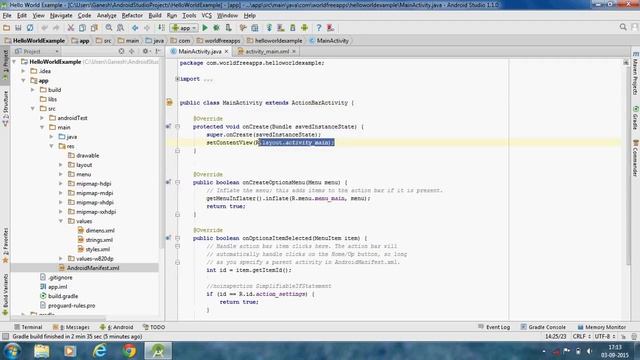Toggle the Gradle side panel
The width and height of the screenshot is (640, 360).
tap(635, 118)
